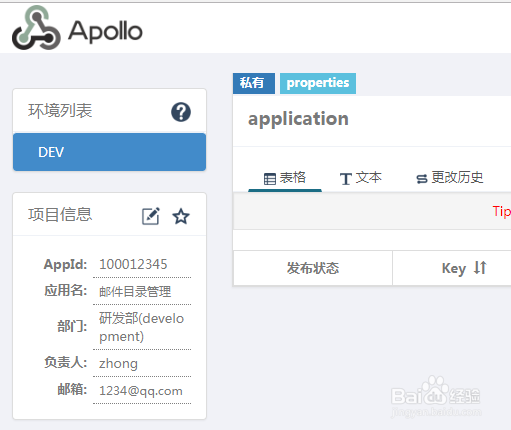Image resolution: width=511 pixels, height=430 pixels.
Task: Click the table icon on 表格 tab
Action: [x=270, y=179]
